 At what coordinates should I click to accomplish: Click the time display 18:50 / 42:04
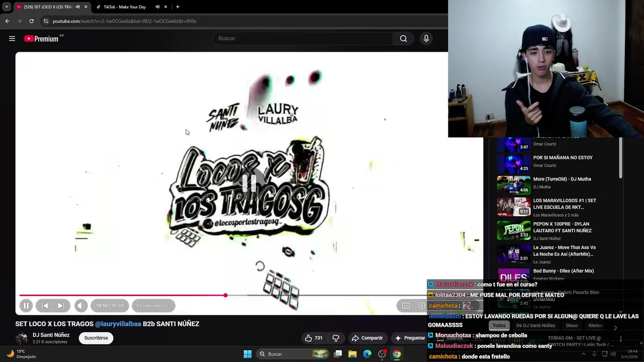[110, 305]
